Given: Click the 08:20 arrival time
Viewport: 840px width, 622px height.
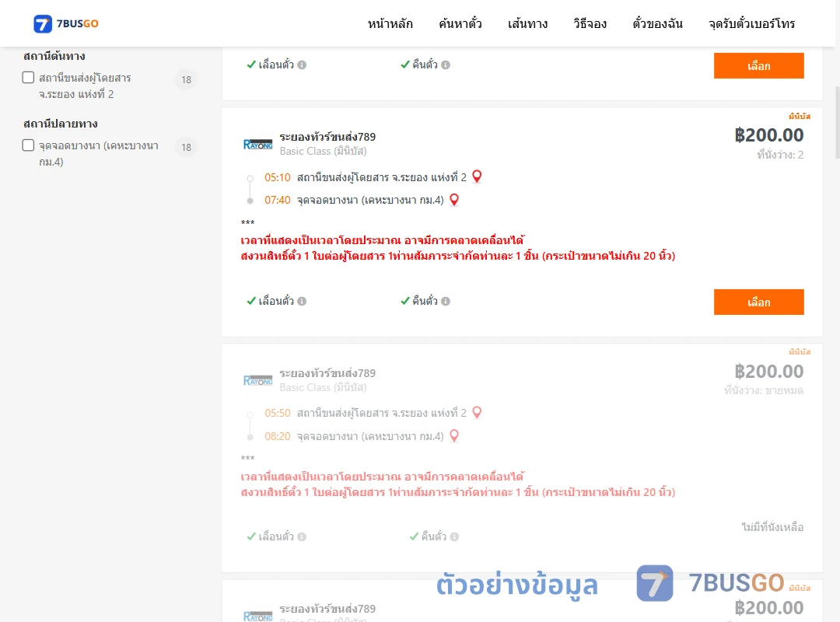Looking at the screenshot, I should pyautogui.click(x=278, y=436).
